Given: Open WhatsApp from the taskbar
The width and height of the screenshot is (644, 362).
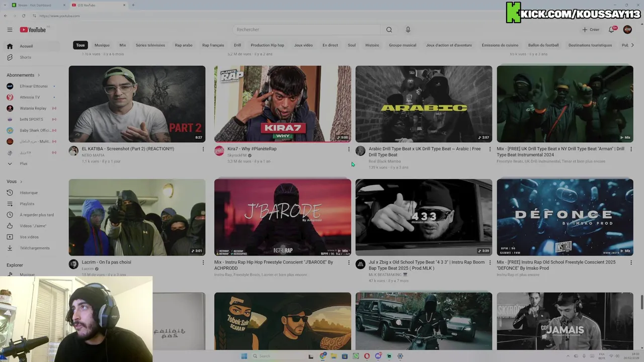Looking at the screenshot, I should (x=356, y=356).
